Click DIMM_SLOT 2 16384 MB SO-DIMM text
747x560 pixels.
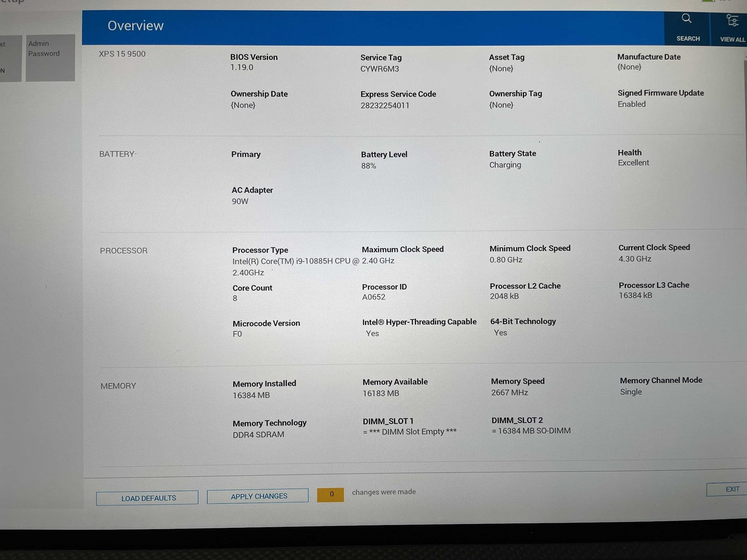click(x=531, y=431)
